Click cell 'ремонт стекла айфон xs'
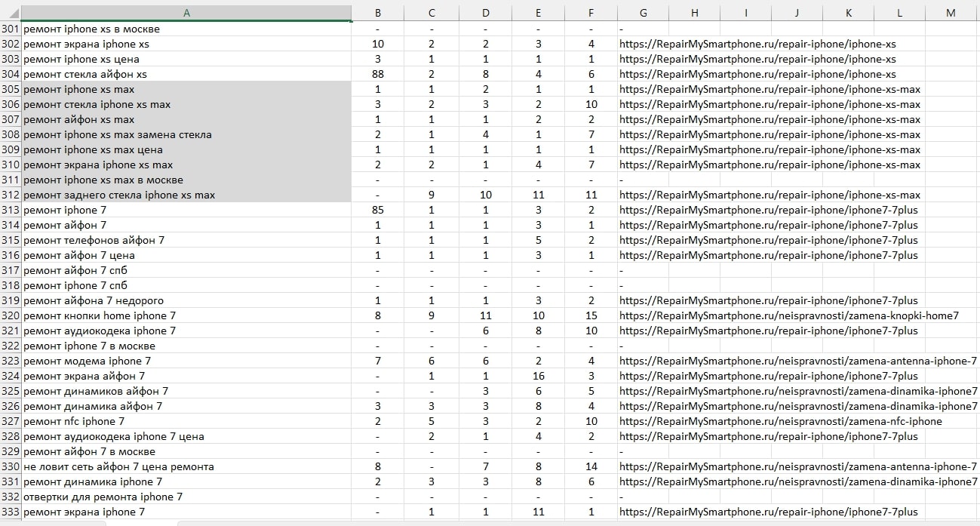This screenshot has height=526, width=980. 187,74
